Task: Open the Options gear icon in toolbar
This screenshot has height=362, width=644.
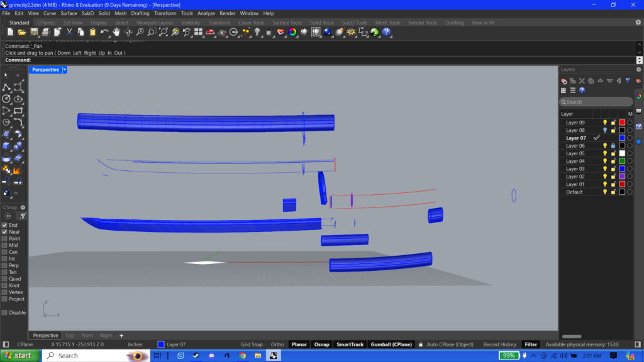Action: [x=351, y=32]
